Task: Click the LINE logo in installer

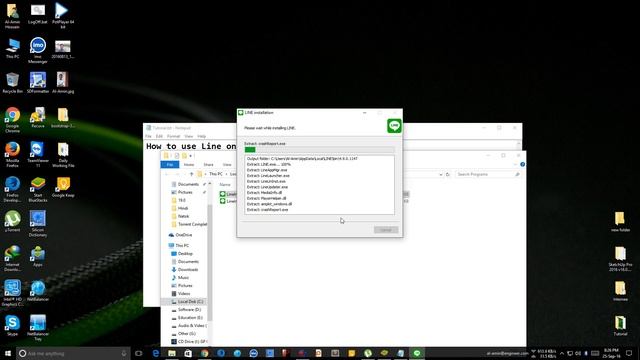Action: [x=394, y=126]
